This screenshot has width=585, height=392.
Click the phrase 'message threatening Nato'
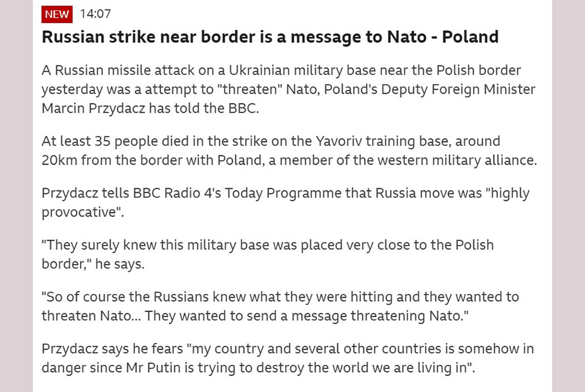point(377,316)
